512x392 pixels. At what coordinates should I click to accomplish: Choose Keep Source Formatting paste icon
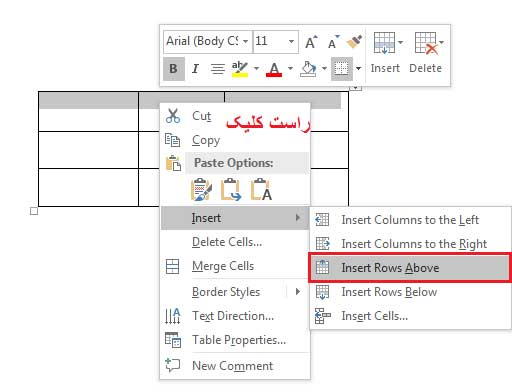click(201, 189)
